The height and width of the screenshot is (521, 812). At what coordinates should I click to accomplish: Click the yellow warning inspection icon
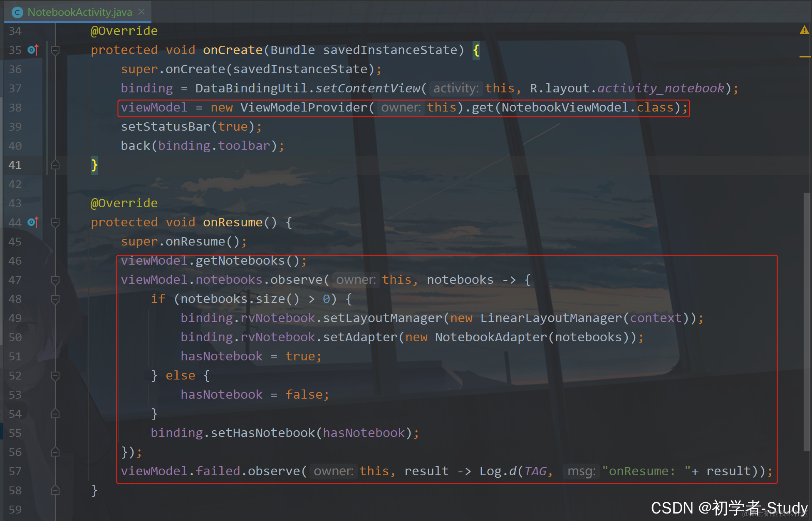click(804, 30)
